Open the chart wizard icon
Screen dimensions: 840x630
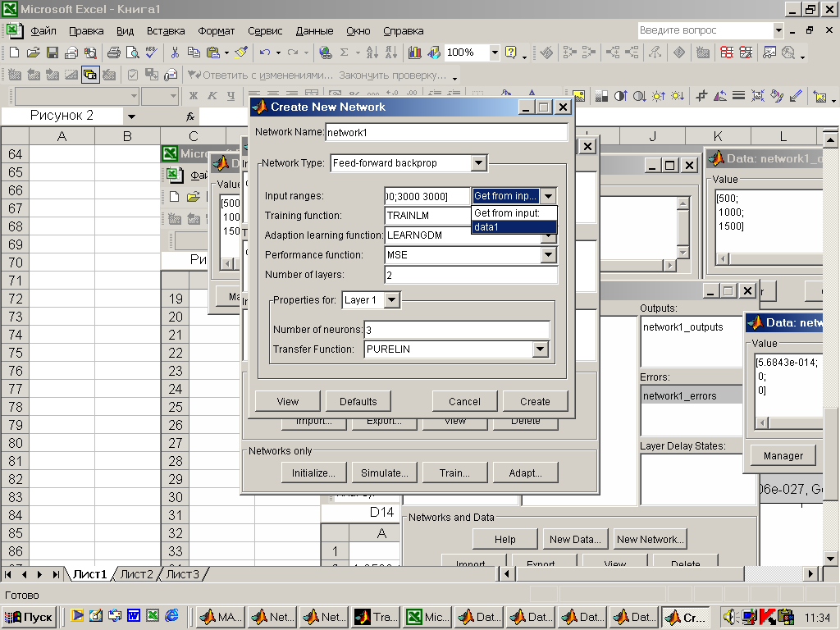[x=414, y=52]
